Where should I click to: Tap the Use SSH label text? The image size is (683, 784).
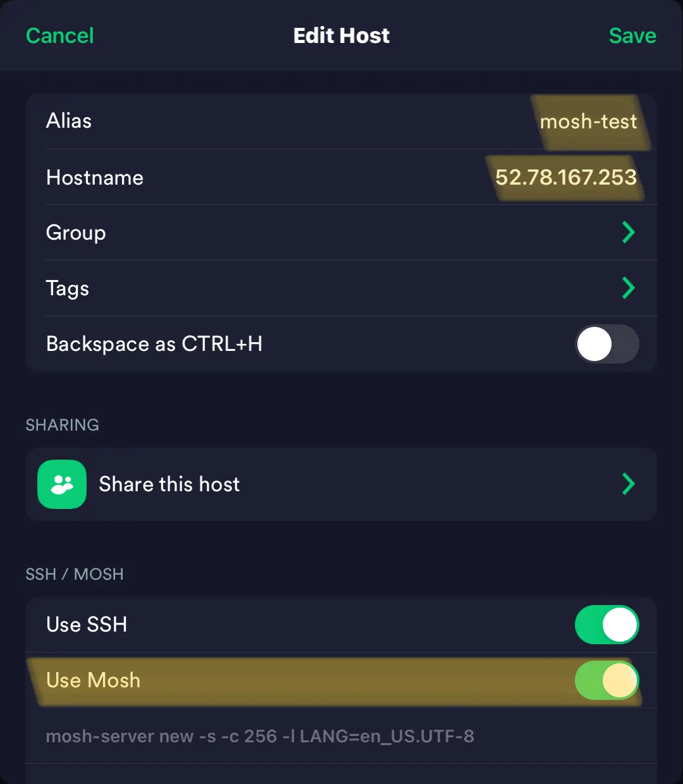[87, 625]
